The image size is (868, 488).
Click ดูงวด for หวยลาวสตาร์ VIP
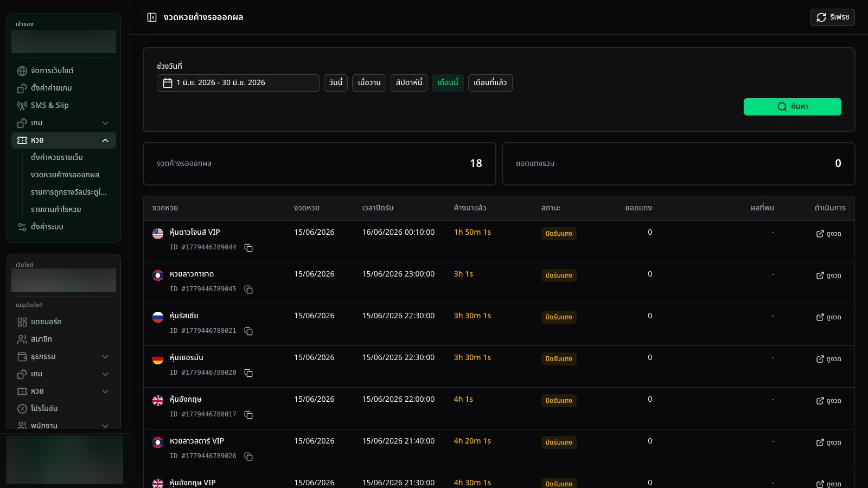(829, 442)
